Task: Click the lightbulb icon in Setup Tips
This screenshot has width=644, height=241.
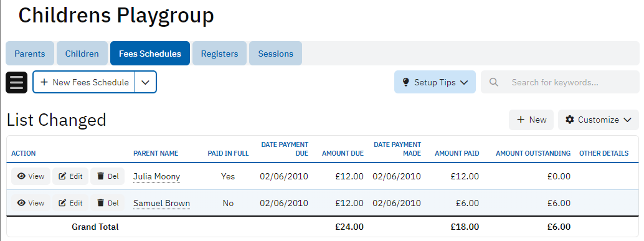Action: [406, 82]
